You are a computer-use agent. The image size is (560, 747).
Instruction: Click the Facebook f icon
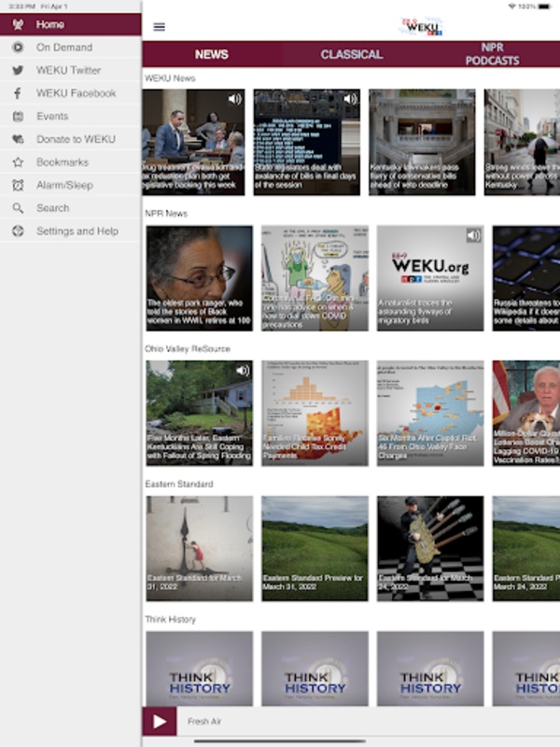pos(18,93)
